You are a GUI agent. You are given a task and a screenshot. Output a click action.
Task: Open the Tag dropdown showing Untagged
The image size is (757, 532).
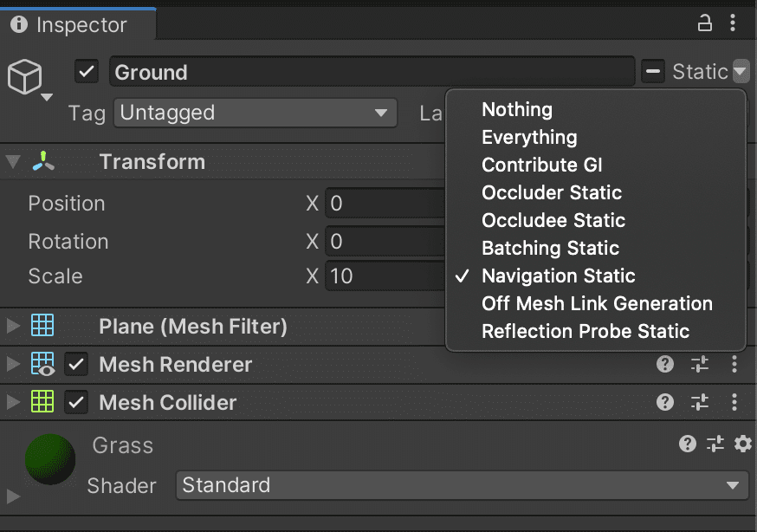[x=256, y=113]
